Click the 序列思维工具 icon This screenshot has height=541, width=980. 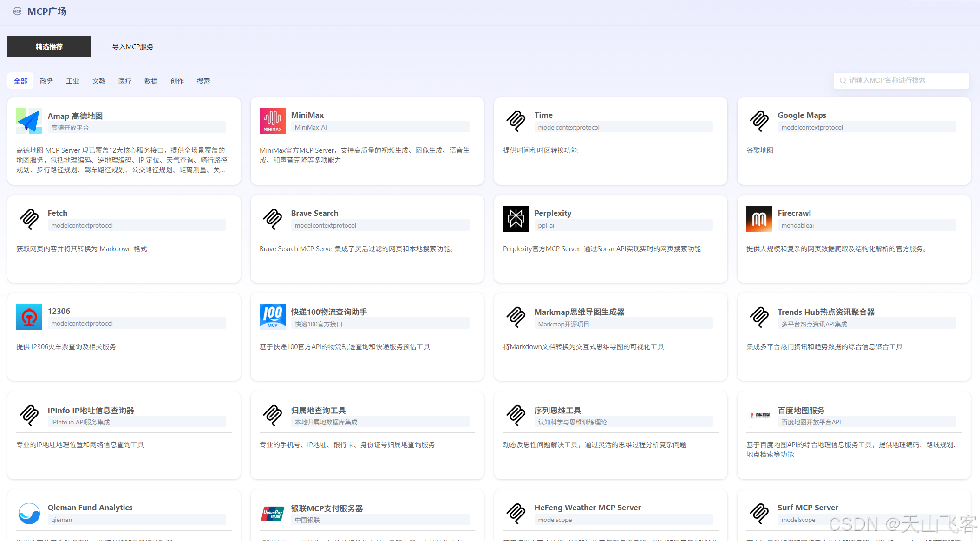click(x=516, y=415)
